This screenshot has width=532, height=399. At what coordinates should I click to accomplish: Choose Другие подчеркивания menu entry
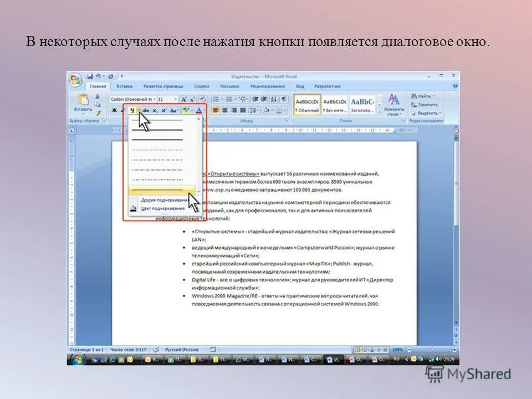[x=165, y=200]
